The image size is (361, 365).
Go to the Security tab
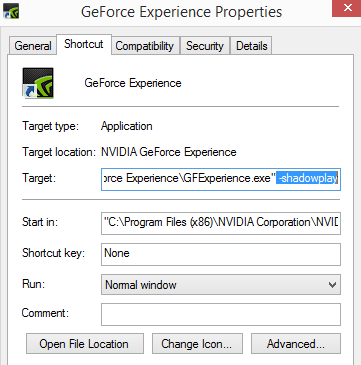(205, 46)
